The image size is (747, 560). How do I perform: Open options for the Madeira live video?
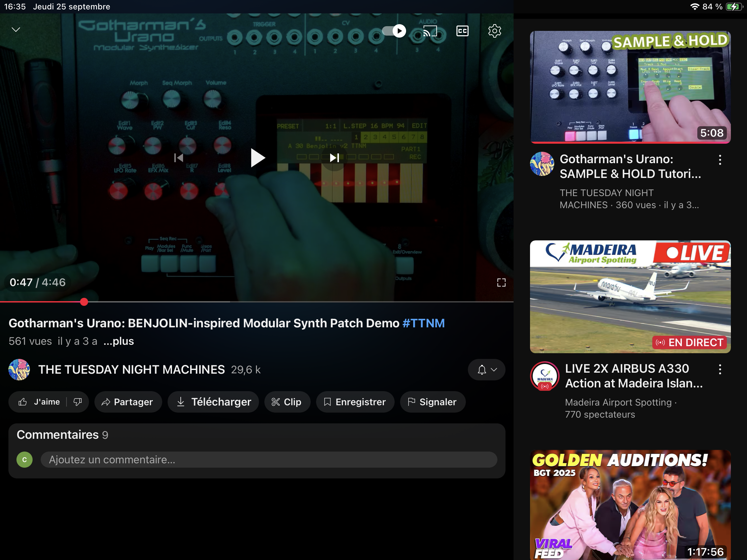pyautogui.click(x=720, y=369)
